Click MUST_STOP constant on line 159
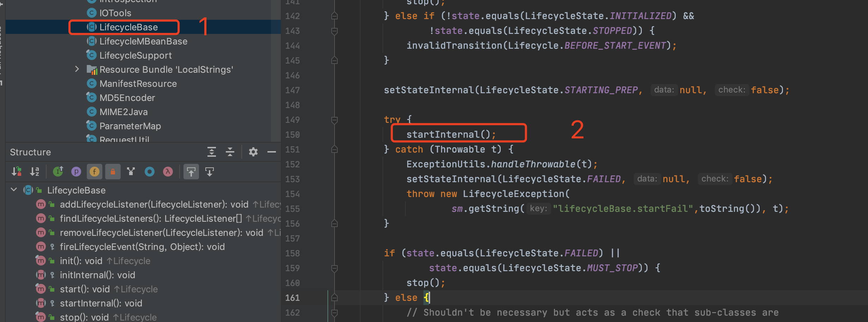The image size is (868, 322). [x=612, y=268]
